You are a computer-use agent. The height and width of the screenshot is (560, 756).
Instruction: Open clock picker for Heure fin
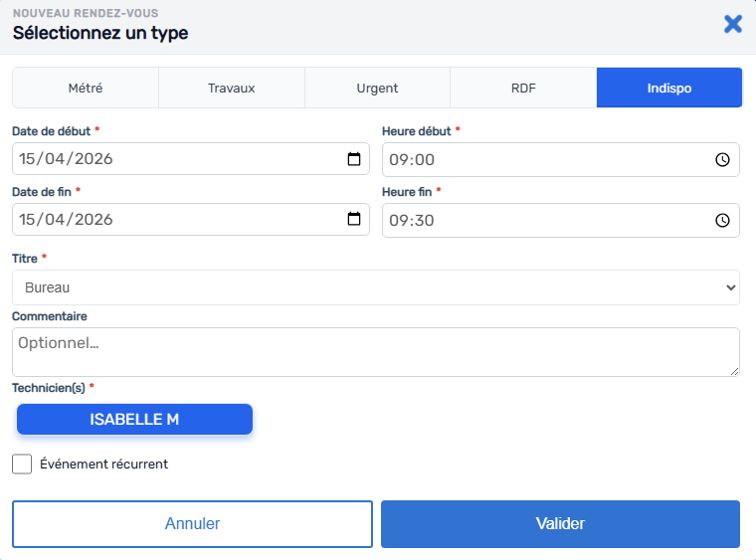722,220
